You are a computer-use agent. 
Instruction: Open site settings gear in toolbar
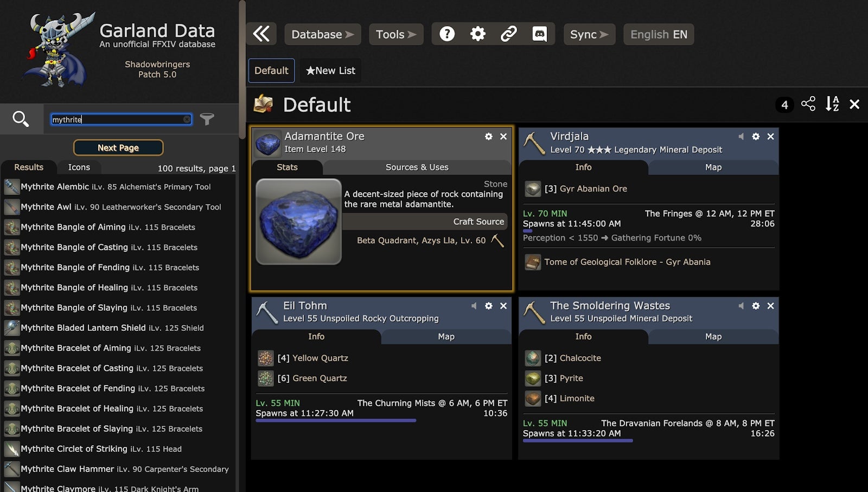tap(478, 34)
